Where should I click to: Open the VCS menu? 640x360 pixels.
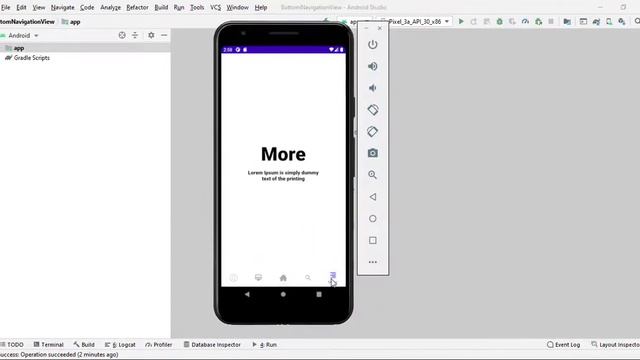point(216,7)
